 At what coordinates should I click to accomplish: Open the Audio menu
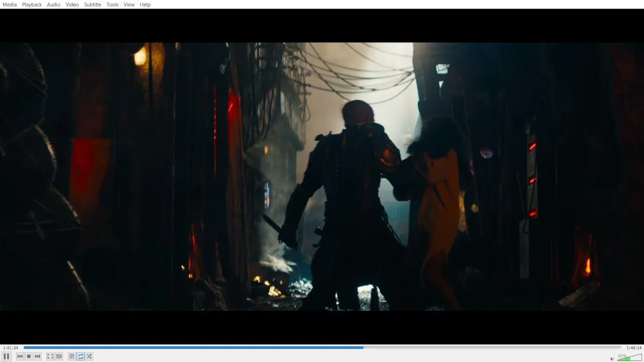coord(53,5)
